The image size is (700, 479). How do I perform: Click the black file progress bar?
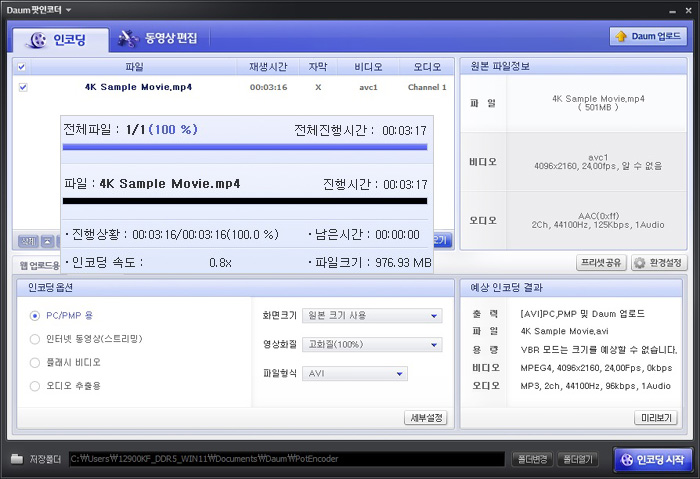point(245,201)
